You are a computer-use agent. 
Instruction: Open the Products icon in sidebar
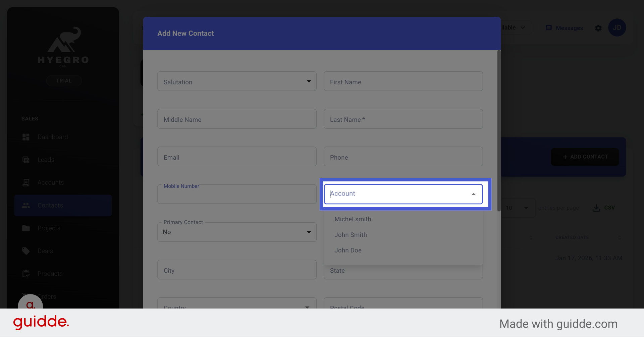click(x=26, y=274)
